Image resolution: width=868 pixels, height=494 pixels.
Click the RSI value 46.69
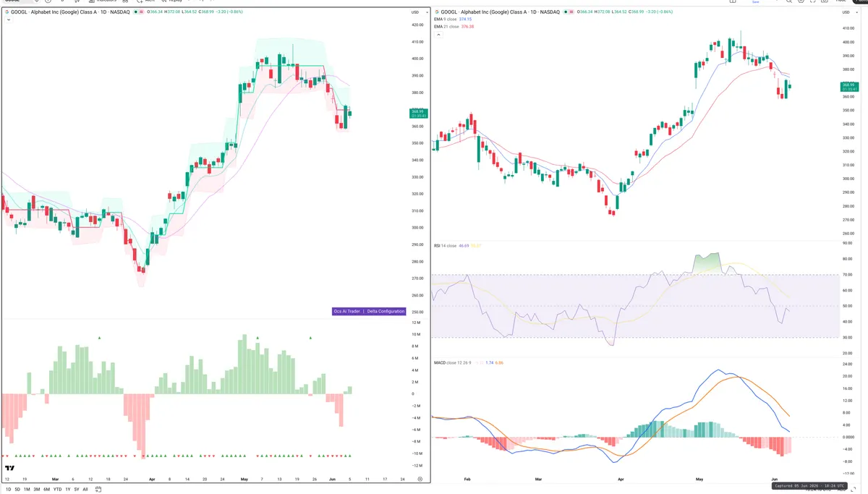point(465,246)
